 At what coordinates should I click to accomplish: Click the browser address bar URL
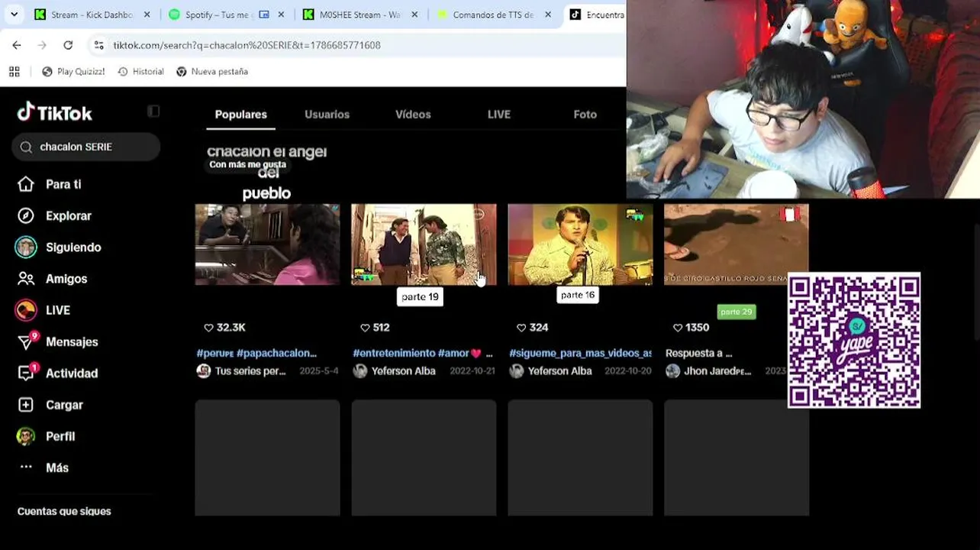point(247,45)
